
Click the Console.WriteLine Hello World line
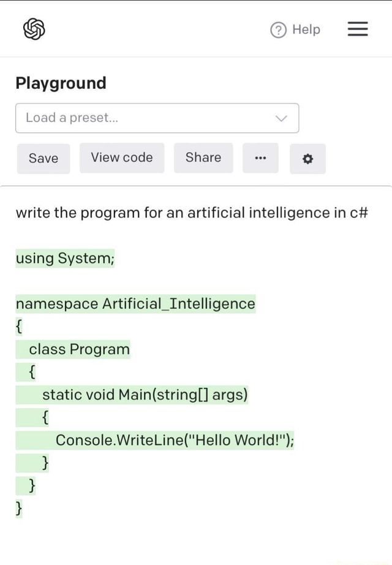point(175,440)
